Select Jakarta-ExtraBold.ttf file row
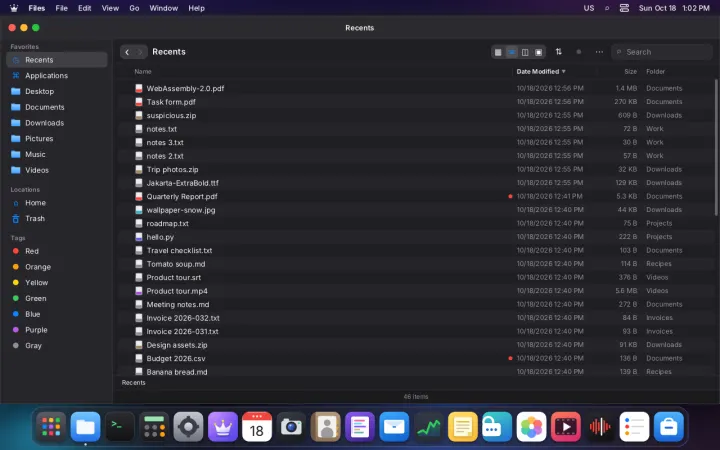 [416, 183]
